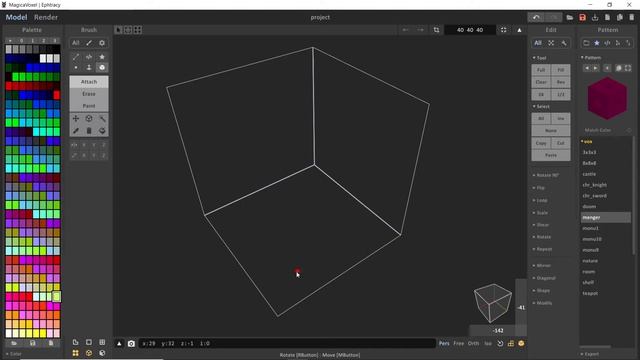Toggle the Match Color option
This screenshot has width=640, height=360.
click(629, 130)
